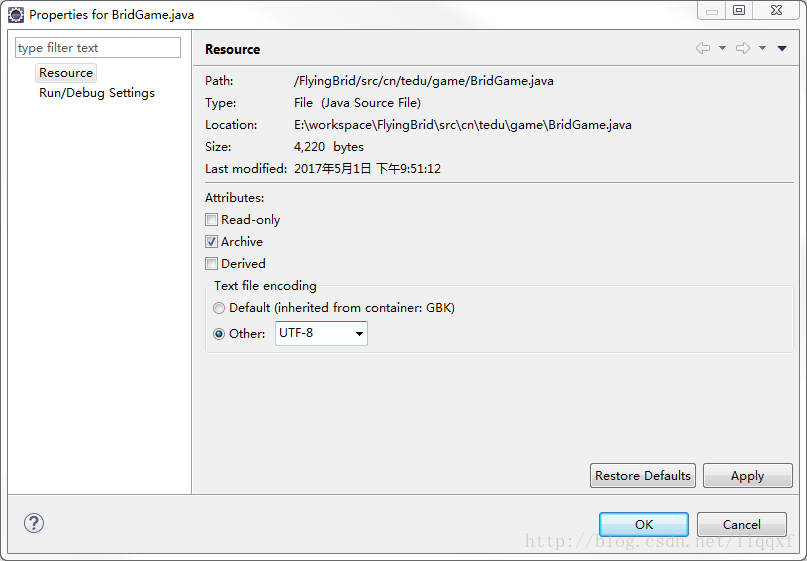Toggle the Derived checkbox

click(211, 264)
